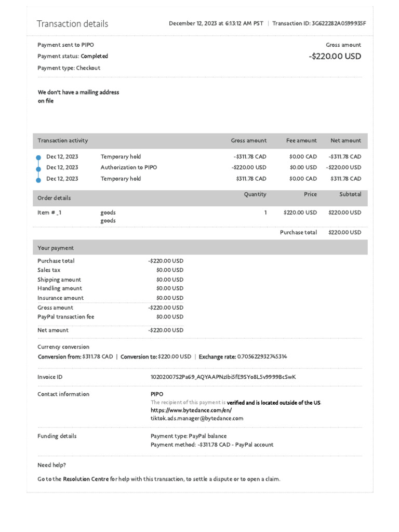The height and width of the screenshot is (532, 399).
Task: Select the invoice ID number string
Action: 223,377
